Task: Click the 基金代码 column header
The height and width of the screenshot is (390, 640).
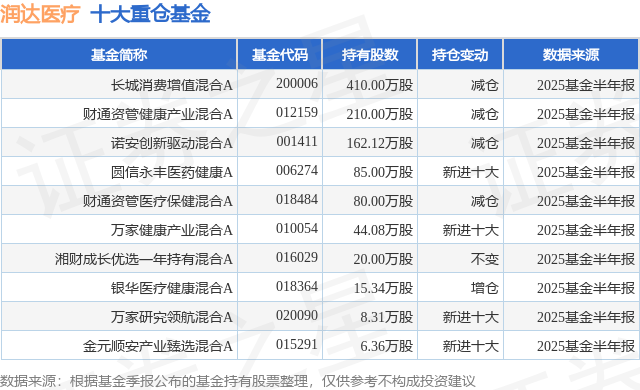Action: coord(280,55)
